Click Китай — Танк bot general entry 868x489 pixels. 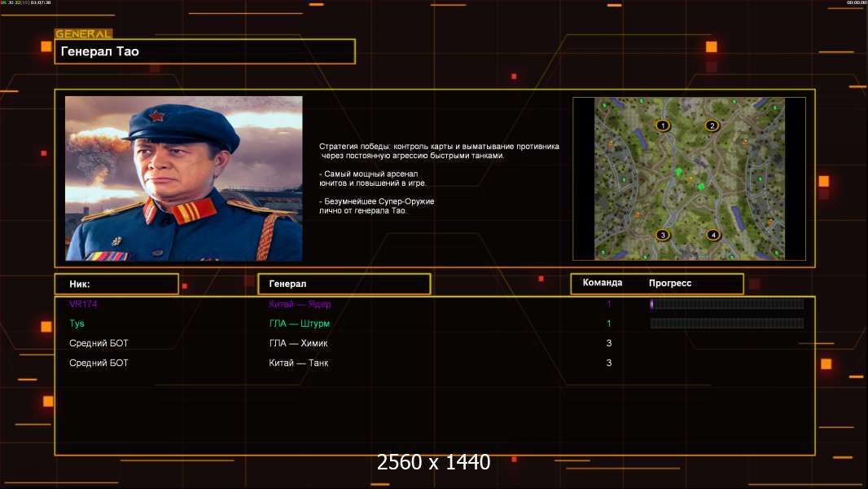pos(298,363)
